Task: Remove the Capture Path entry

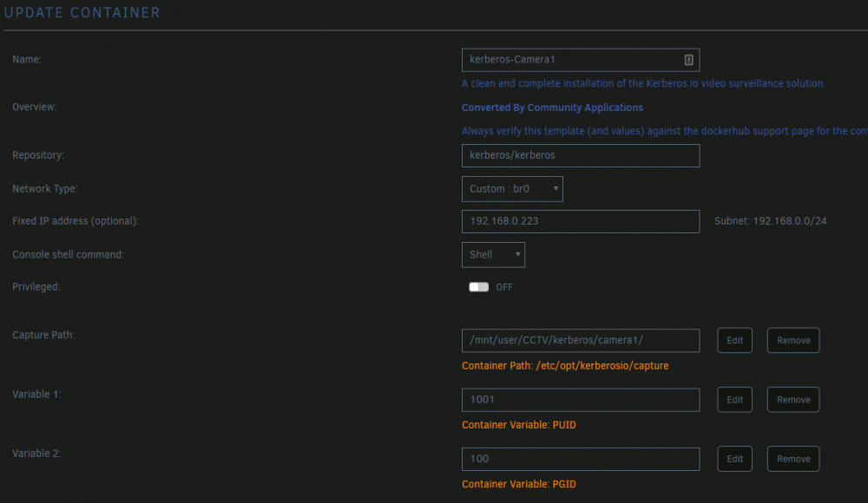Action: (x=793, y=340)
